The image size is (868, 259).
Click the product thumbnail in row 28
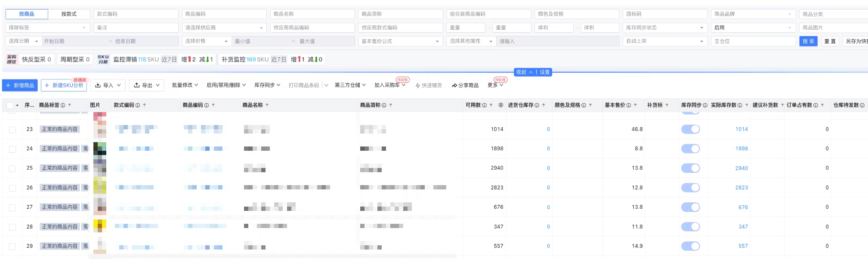point(100,226)
